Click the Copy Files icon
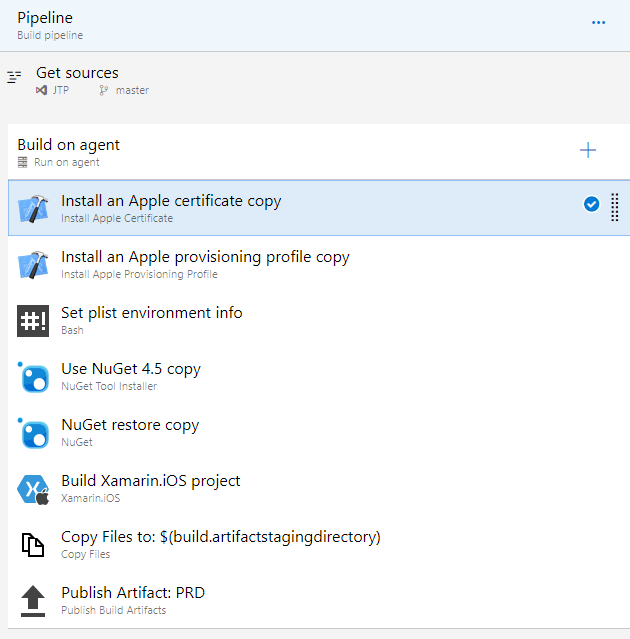630x639 pixels. [33, 545]
